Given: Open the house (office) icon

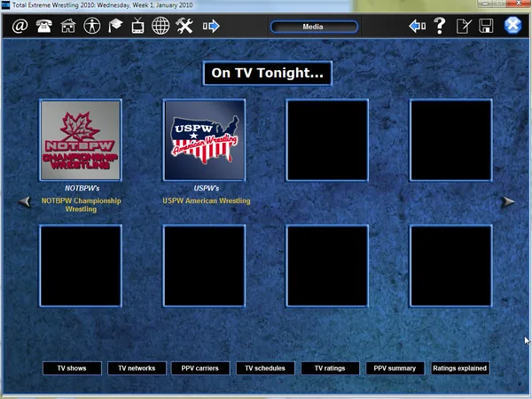Looking at the screenshot, I should pos(68,26).
